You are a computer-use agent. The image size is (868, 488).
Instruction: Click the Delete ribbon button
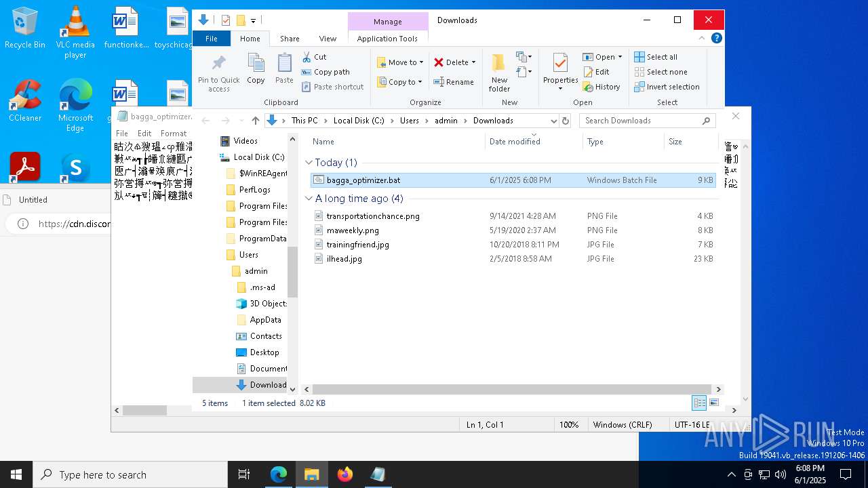click(451, 62)
